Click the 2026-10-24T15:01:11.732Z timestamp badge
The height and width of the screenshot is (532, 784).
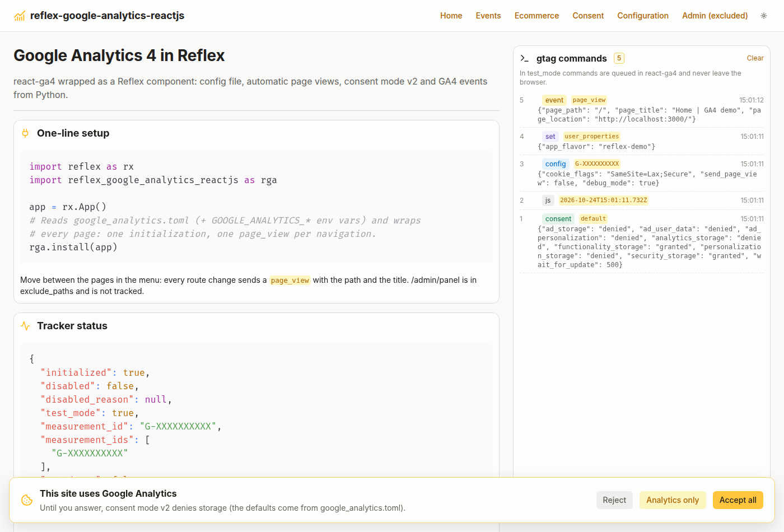[x=604, y=200]
